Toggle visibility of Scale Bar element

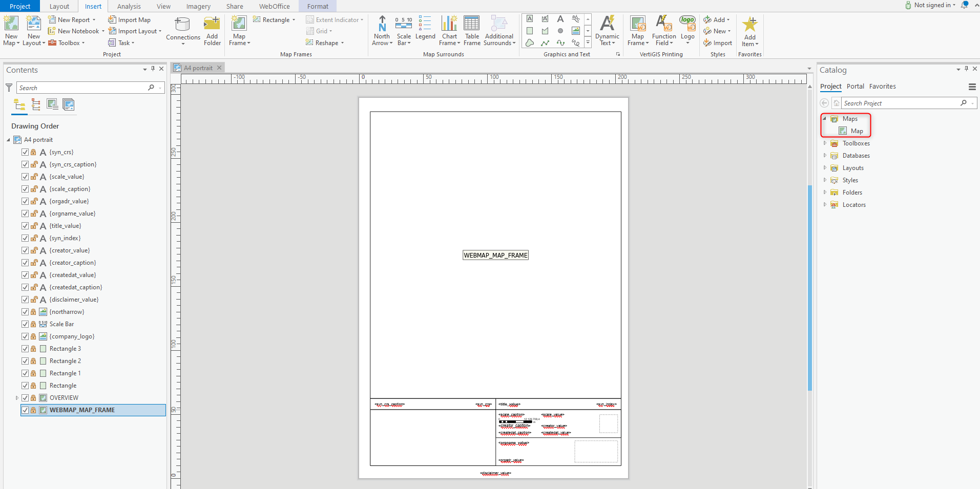25,324
